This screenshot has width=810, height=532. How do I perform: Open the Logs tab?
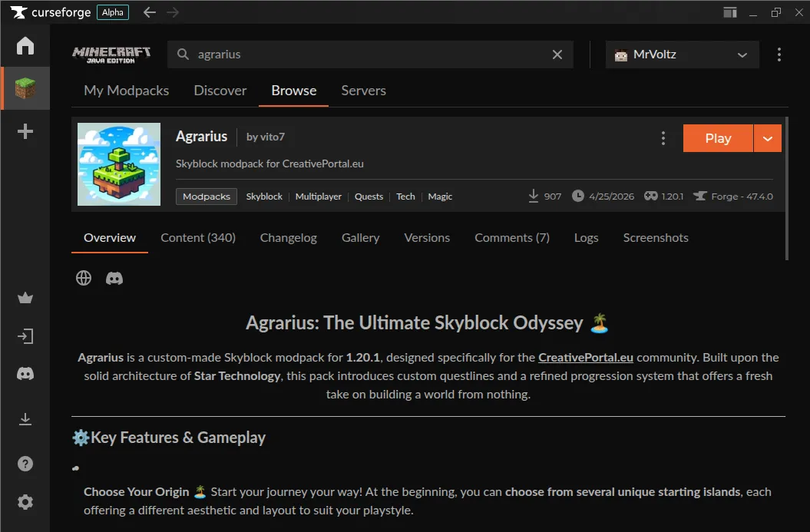coord(587,237)
